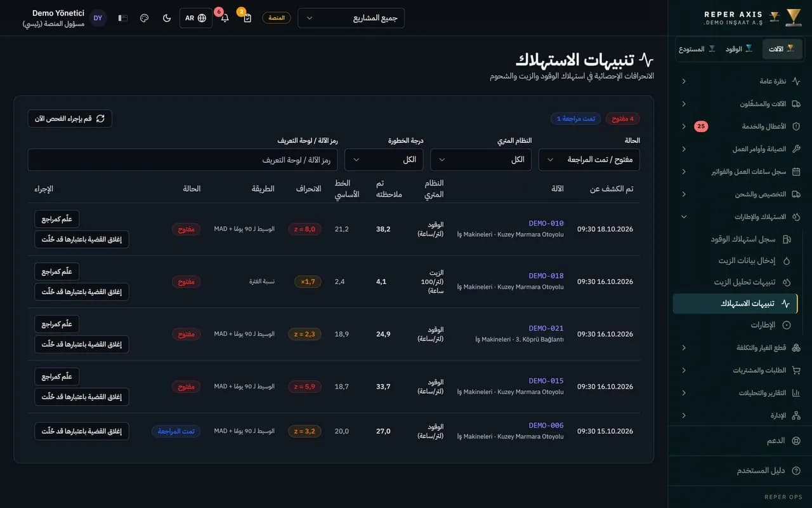Click the الدعم support lifebuoy icon
This screenshot has width=812, height=508.
(796, 441)
